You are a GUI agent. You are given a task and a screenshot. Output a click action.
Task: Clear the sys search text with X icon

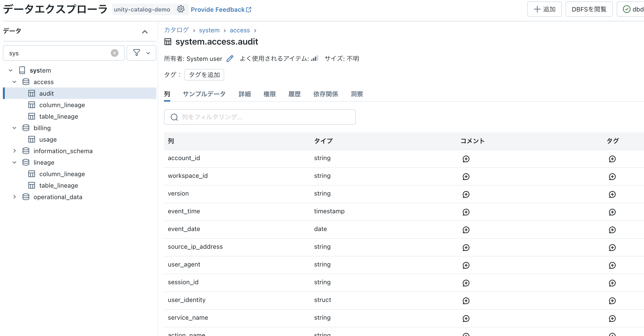pos(115,53)
